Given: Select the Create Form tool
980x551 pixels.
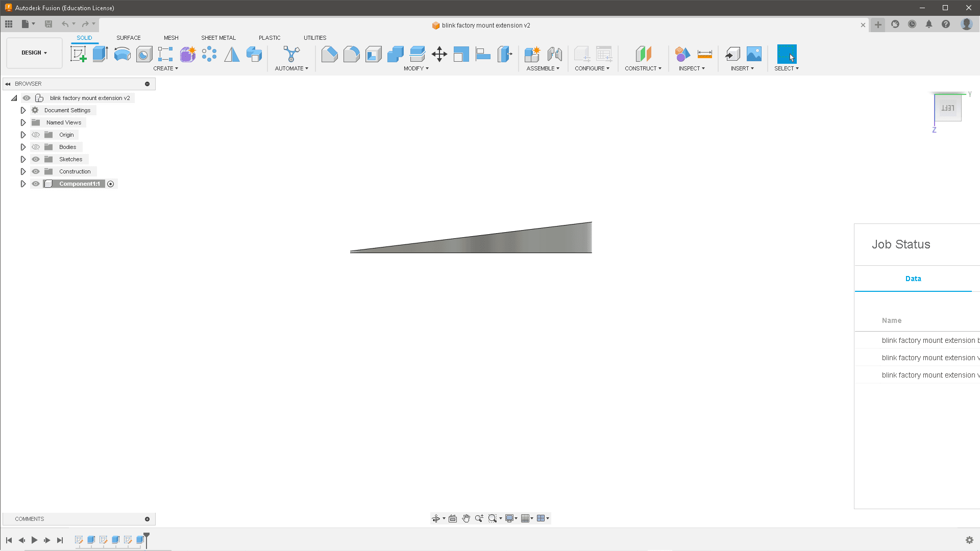Looking at the screenshot, I should tap(188, 54).
